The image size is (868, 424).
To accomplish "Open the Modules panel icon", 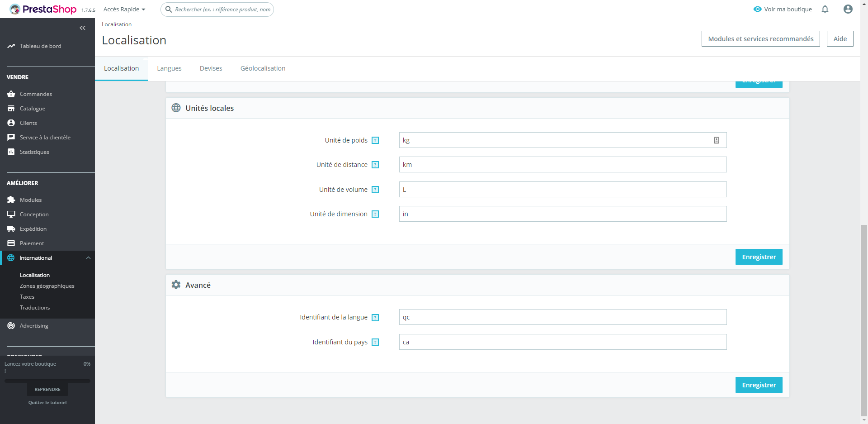I will [11, 200].
